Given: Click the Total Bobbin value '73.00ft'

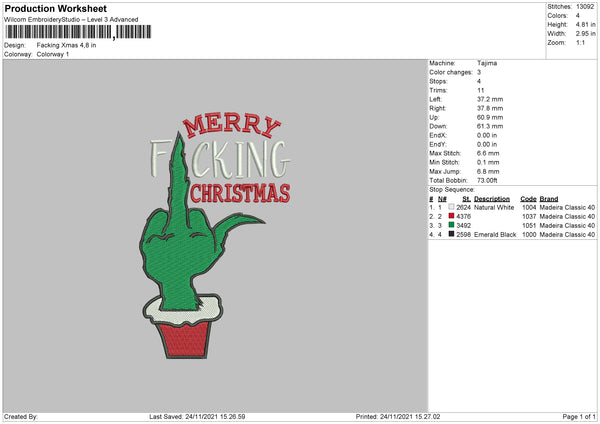Looking at the screenshot, I should (487, 181).
